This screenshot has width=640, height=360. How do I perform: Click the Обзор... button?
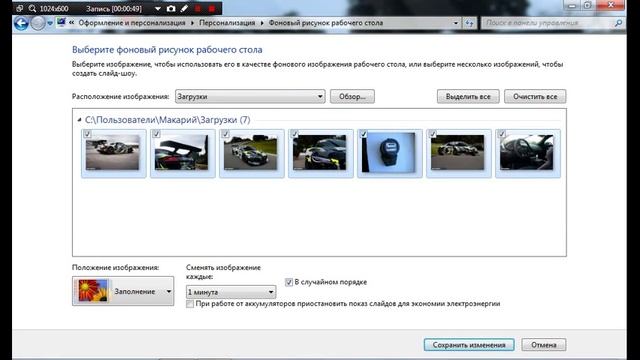(352, 97)
